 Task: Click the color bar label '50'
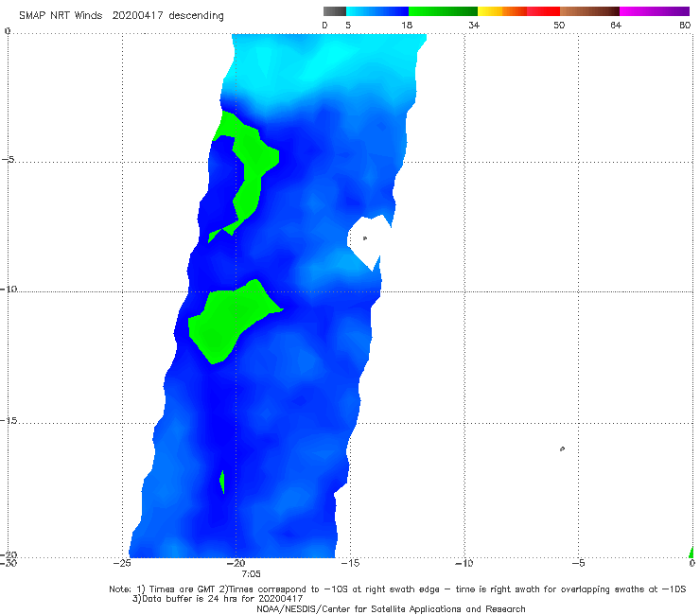(x=559, y=25)
